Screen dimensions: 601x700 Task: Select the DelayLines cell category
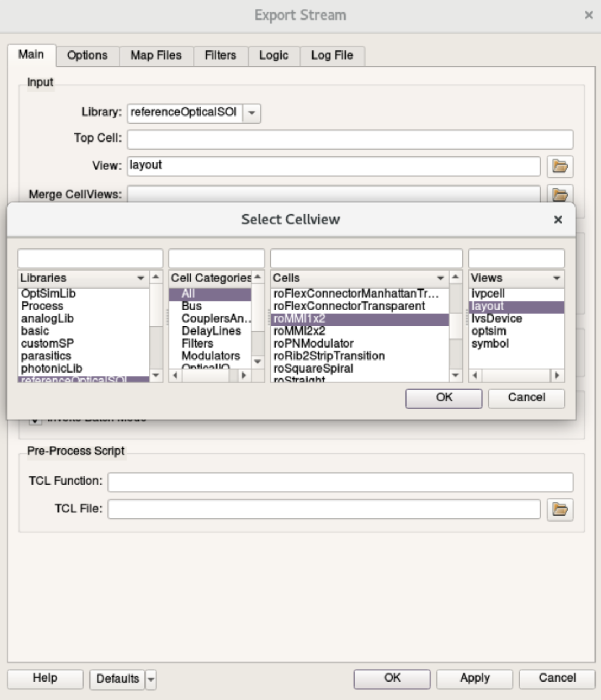210,331
